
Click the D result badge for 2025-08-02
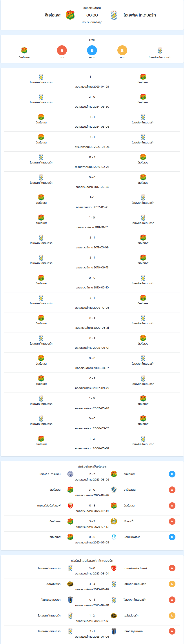(x=172, y=474)
